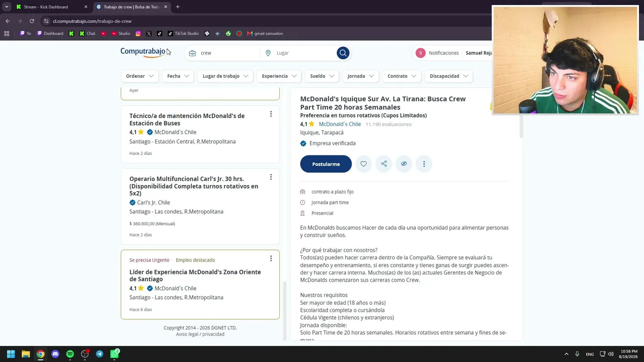Open the Chrome apps grid bookmark
The height and width of the screenshot is (362, 644).
[7, 34]
